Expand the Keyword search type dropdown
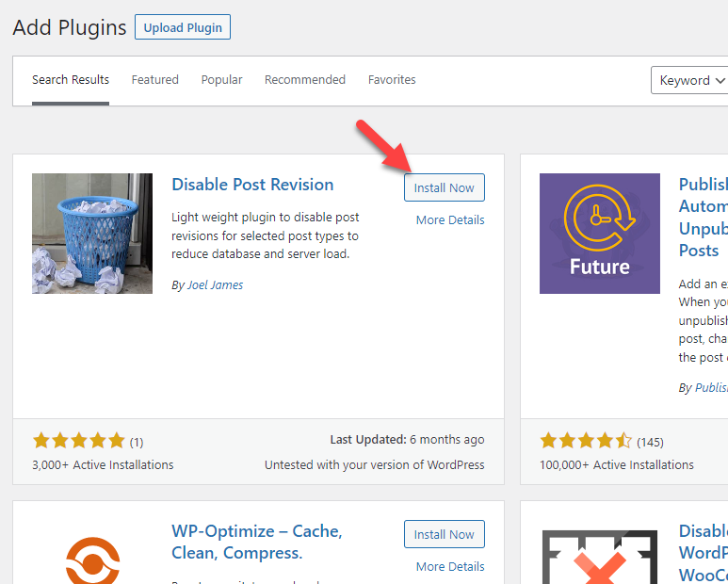Image resolution: width=728 pixels, height=584 pixels. click(x=689, y=80)
